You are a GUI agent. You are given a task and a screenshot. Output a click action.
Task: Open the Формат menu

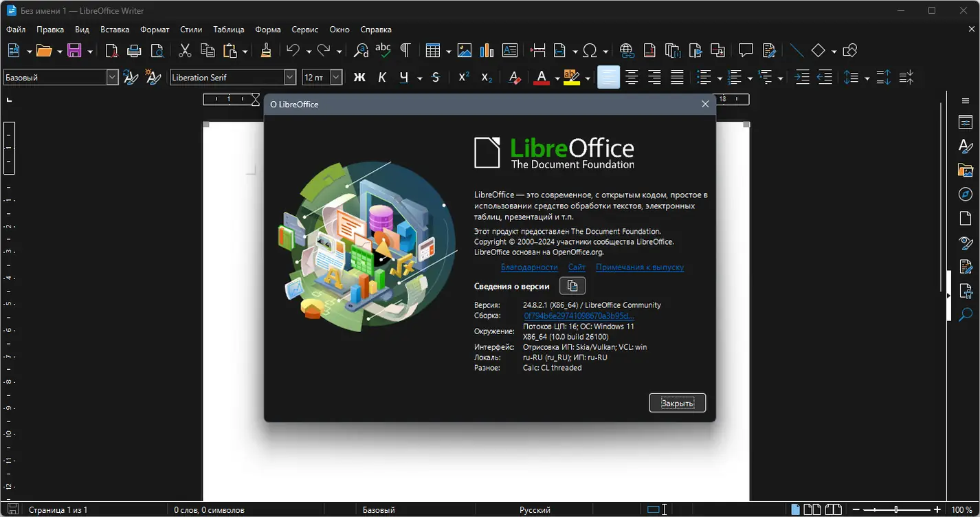155,30
